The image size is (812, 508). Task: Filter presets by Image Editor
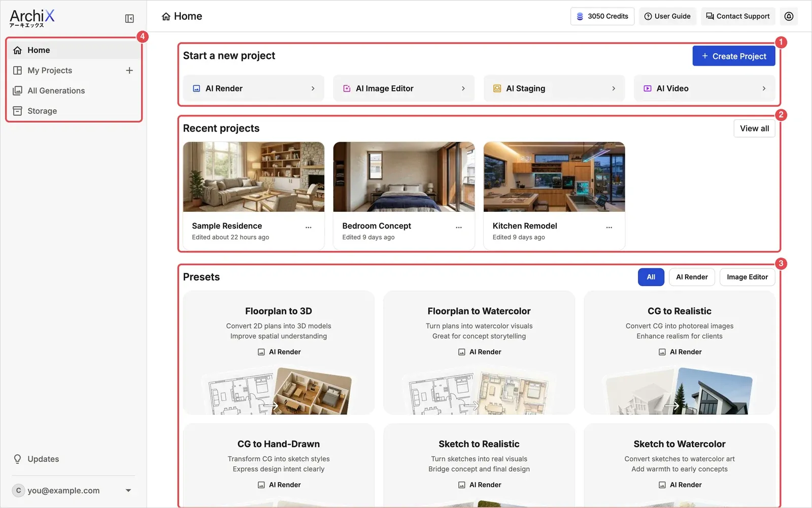click(747, 277)
